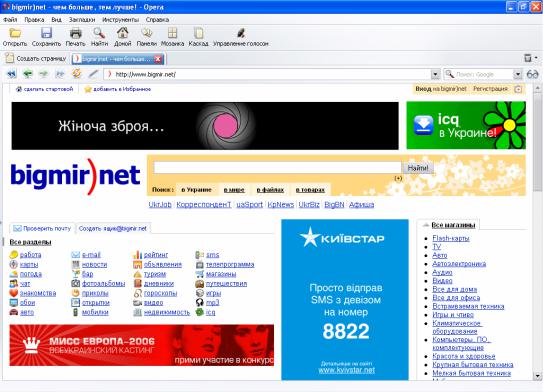The height and width of the screenshot is (392, 543).
Task: Open the Вид menu
Action: [x=56, y=20]
